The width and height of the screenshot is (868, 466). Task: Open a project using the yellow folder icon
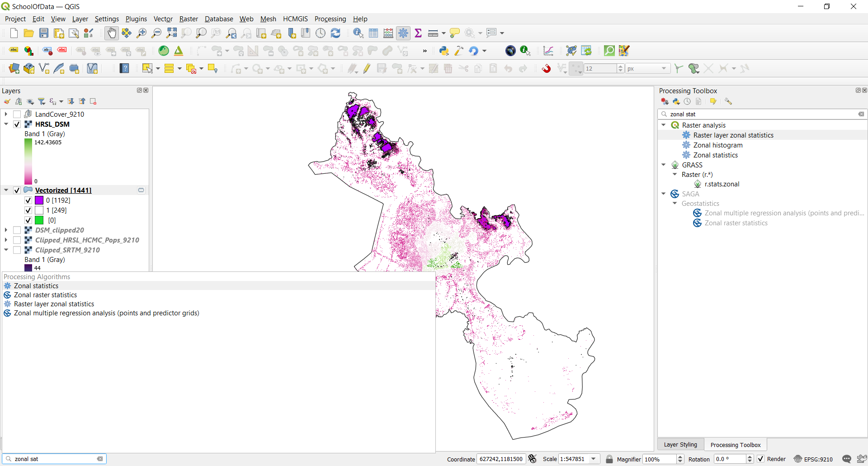click(28, 33)
